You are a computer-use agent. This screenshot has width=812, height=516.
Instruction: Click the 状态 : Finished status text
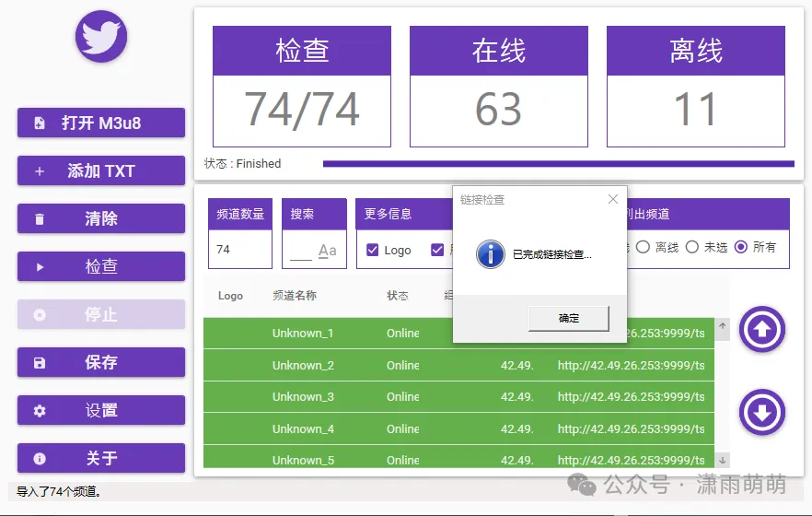(x=242, y=164)
